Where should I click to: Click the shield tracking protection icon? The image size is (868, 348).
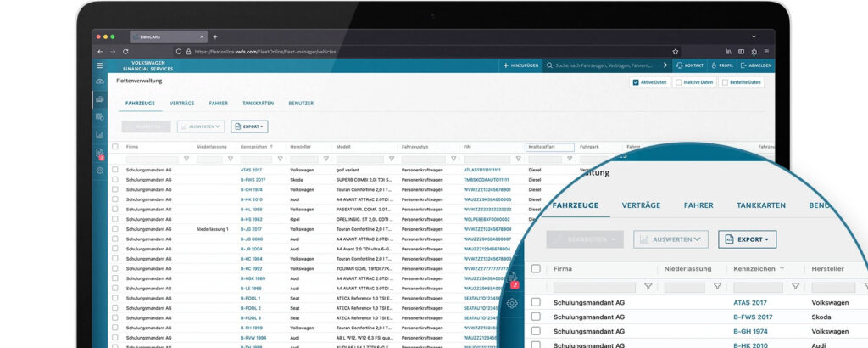click(x=178, y=52)
